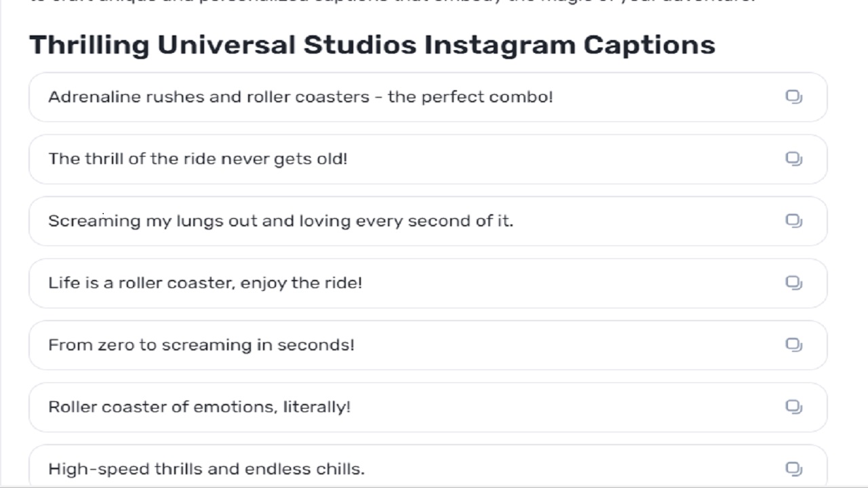Copy 'The thrill of the ride' caption
The width and height of the screenshot is (868, 488).
pos(793,159)
